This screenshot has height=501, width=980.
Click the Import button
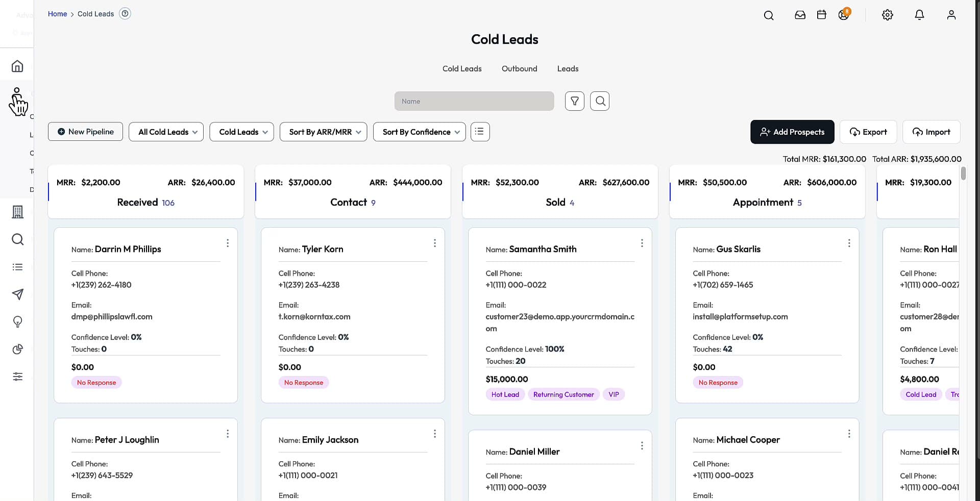pos(932,132)
